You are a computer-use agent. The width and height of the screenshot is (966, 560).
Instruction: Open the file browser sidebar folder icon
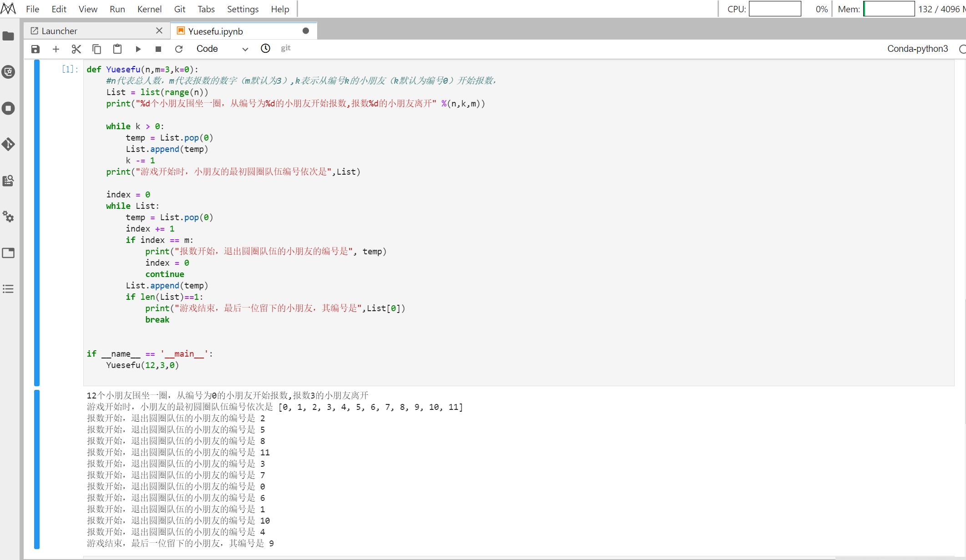9,36
